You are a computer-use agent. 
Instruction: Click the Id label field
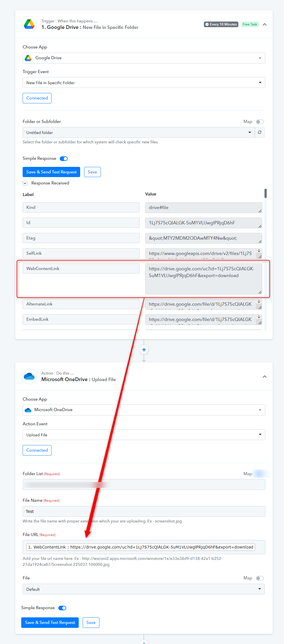81,223
